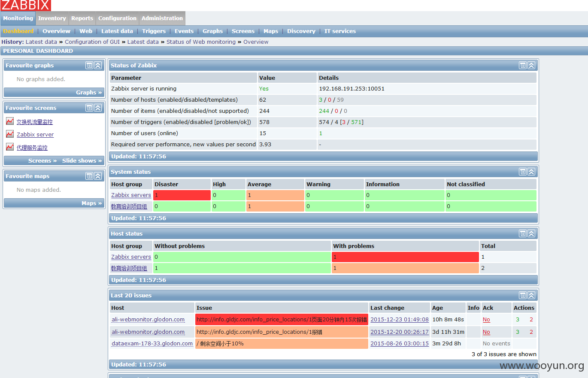Open menu icon in Favourite graphs header
588x378 pixels.
click(x=89, y=65)
